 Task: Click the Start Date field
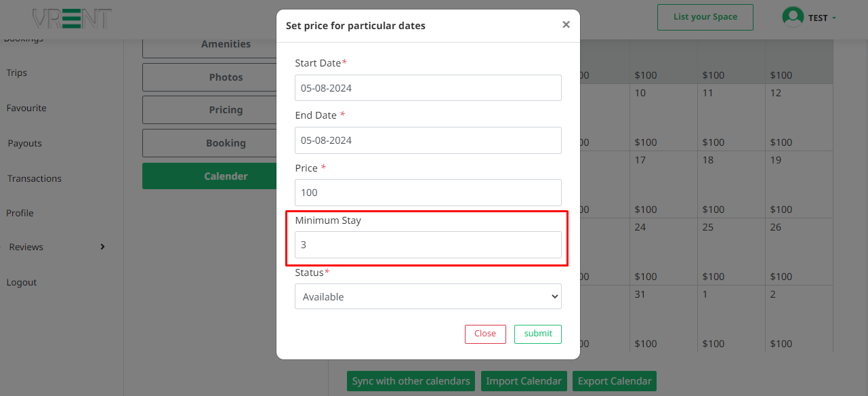428,88
